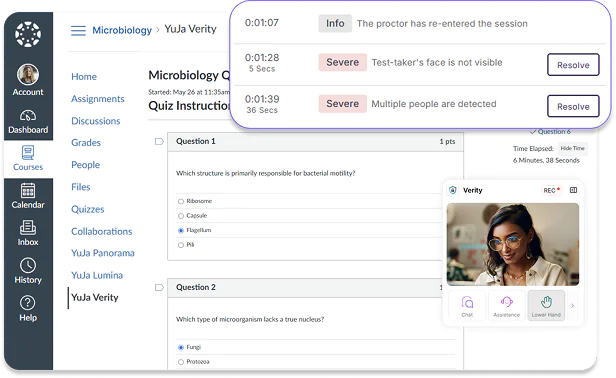This screenshot has width=616, height=378.
Task: Resolve the multiple people detected alert
Action: (573, 106)
